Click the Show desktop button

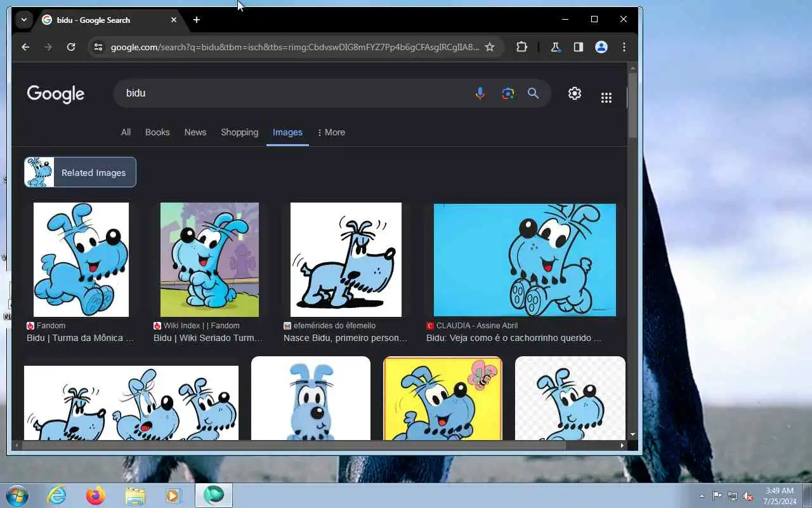coord(807,495)
